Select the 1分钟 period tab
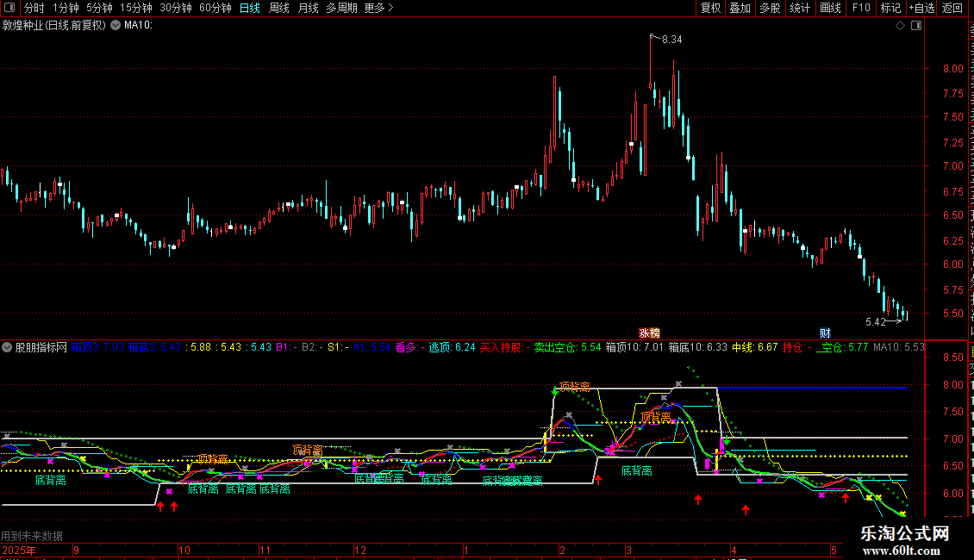 point(66,8)
